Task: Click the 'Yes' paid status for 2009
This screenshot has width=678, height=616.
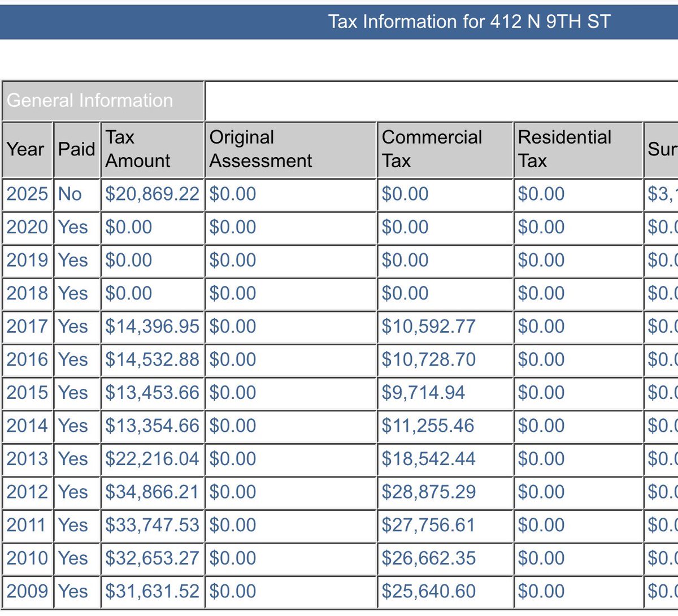Action: (73, 591)
